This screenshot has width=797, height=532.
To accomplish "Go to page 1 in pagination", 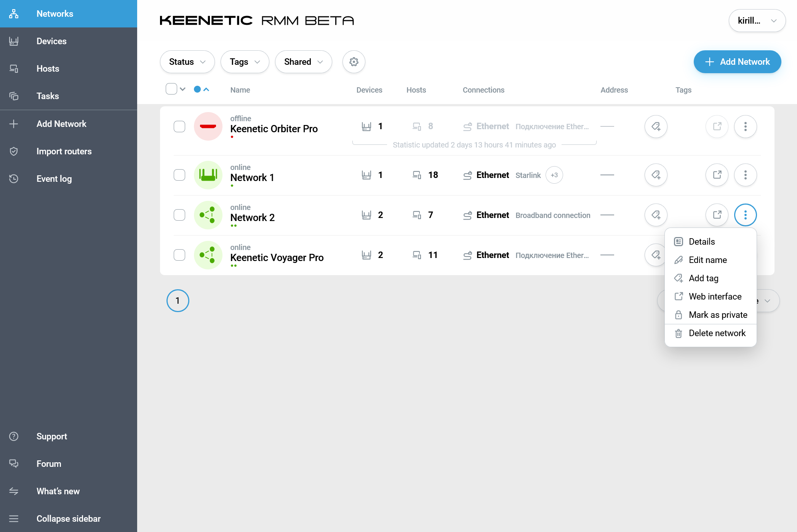I will pos(178,301).
